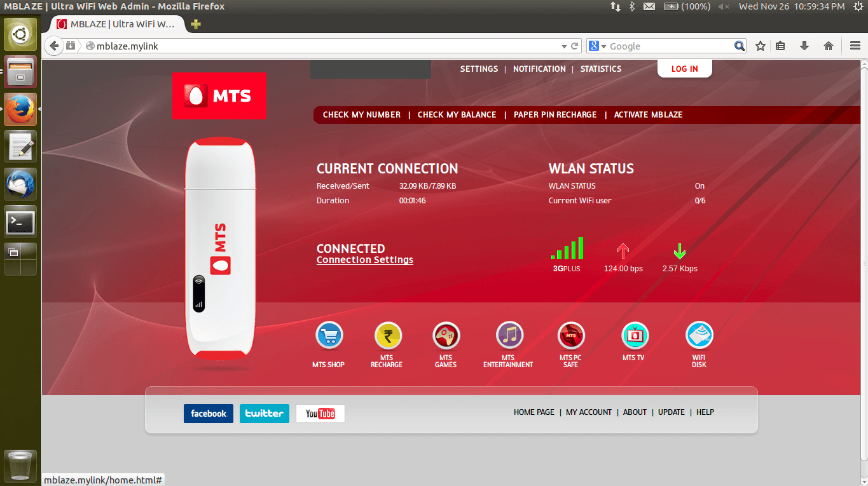Open the STATISTICS menu
The height and width of the screenshot is (486, 868).
coord(601,69)
